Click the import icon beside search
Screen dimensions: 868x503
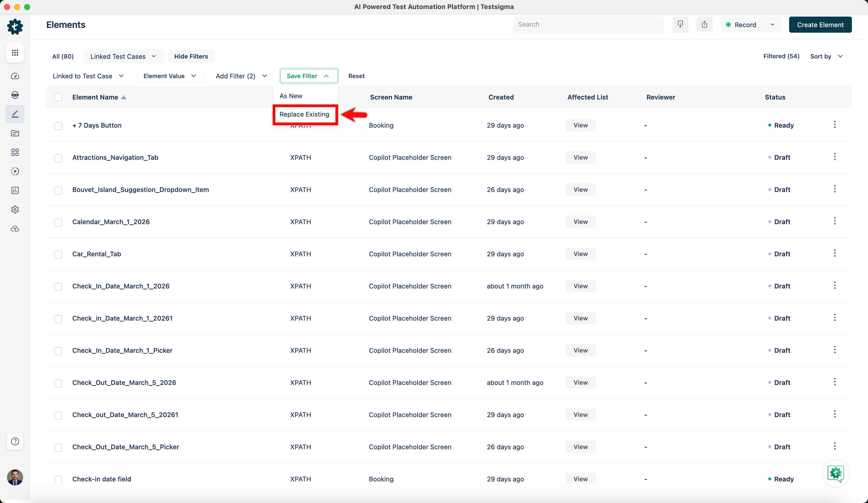point(680,24)
